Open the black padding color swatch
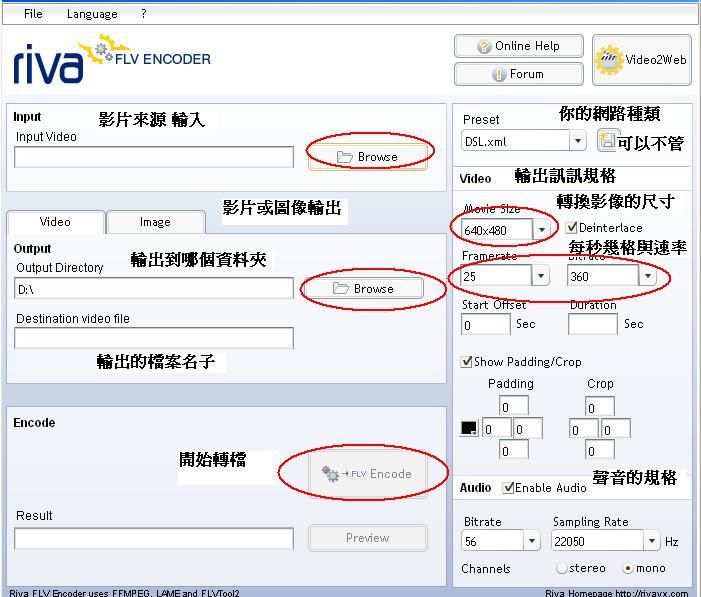This screenshot has height=597, width=701. tap(469, 428)
